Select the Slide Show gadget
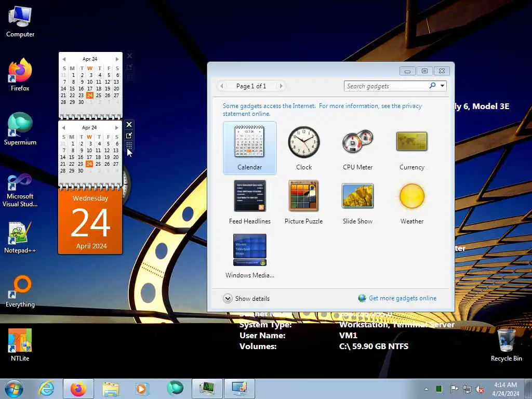This screenshot has height=399, width=532. coord(357,202)
